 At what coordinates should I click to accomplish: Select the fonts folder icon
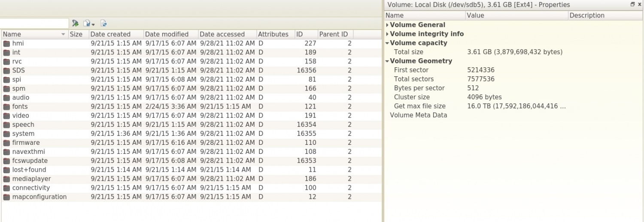[6, 106]
